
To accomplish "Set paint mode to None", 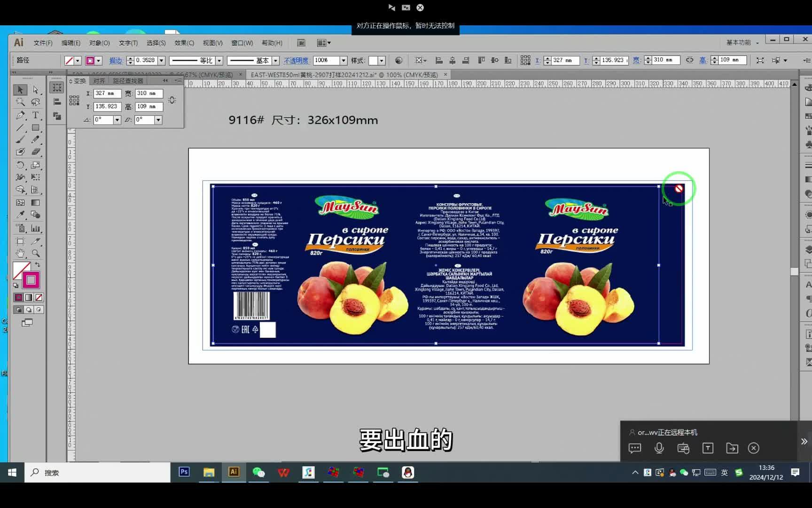I will tap(39, 297).
